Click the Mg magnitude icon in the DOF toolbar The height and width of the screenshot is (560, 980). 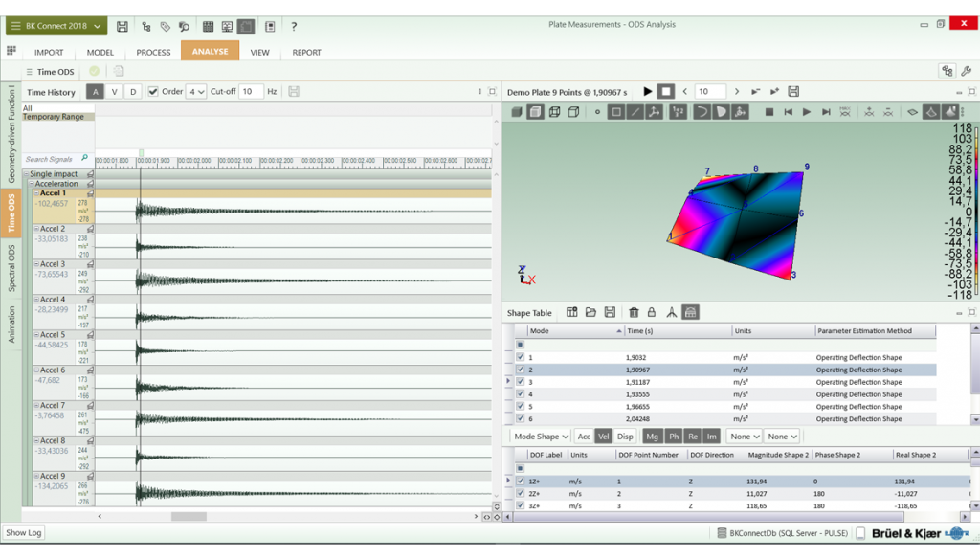click(653, 436)
